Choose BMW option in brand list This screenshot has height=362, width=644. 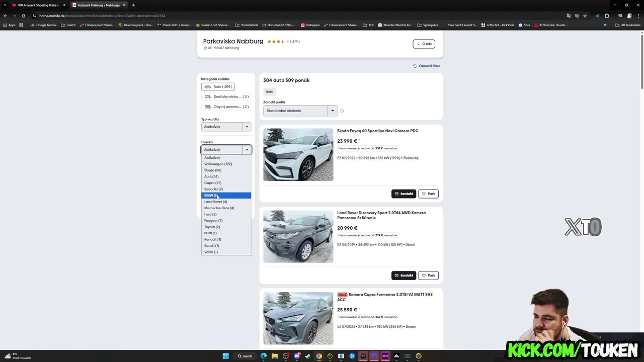(226, 196)
